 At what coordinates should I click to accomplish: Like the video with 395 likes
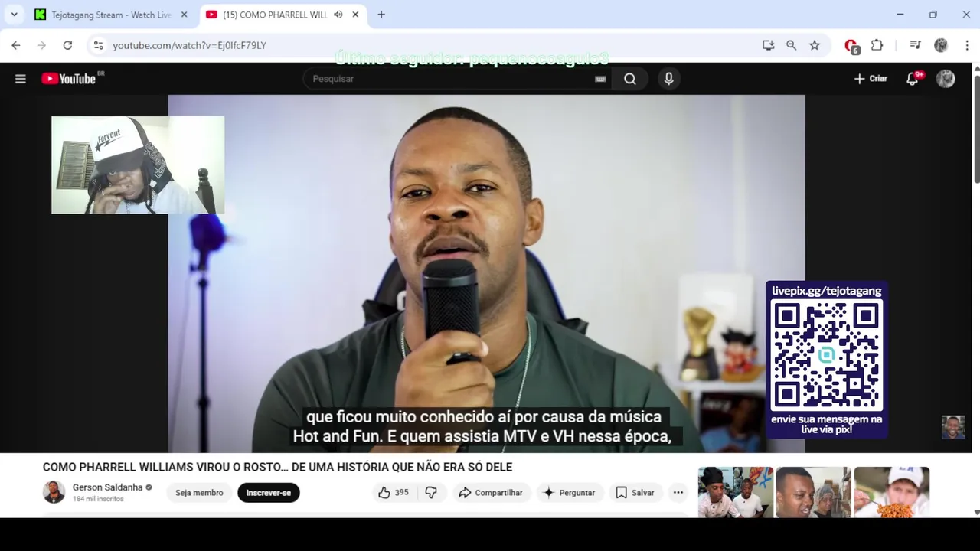393,493
